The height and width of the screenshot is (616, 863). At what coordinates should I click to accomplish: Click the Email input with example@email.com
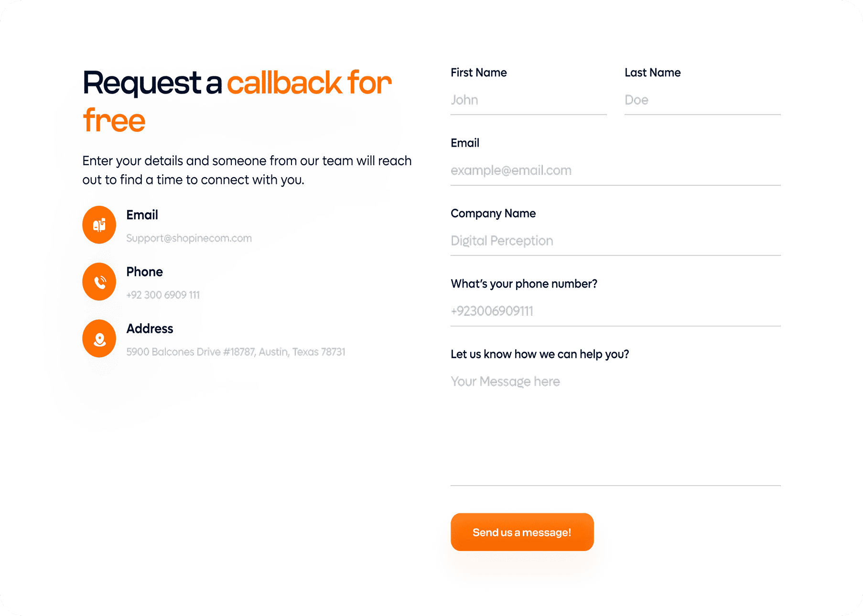(x=615, y=170)
